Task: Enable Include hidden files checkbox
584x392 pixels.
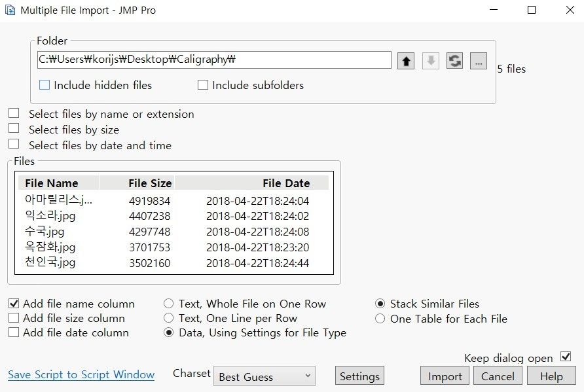Action: [x=45, y=85]
